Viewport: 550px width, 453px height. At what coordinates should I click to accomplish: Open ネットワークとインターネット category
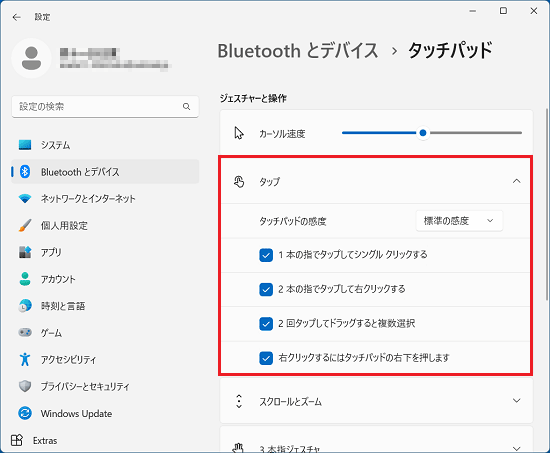pyautogui.click(x=105, y=199)
